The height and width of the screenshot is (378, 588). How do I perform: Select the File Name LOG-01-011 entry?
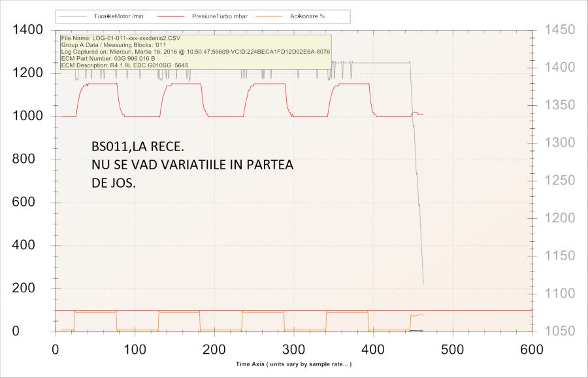click(x=121, y=39)
